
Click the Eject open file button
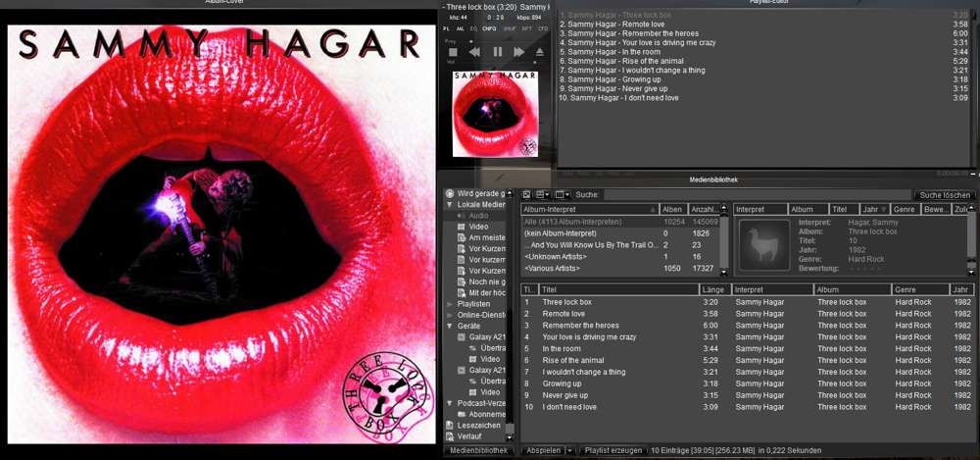[x=540, y=52]
